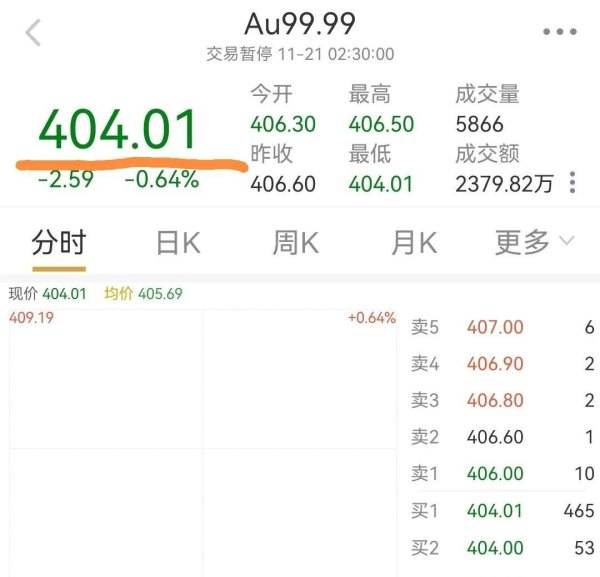Switch to the 分时 tab
The image size is (600, 577).
pyautogui.click(x=59, y=242)
